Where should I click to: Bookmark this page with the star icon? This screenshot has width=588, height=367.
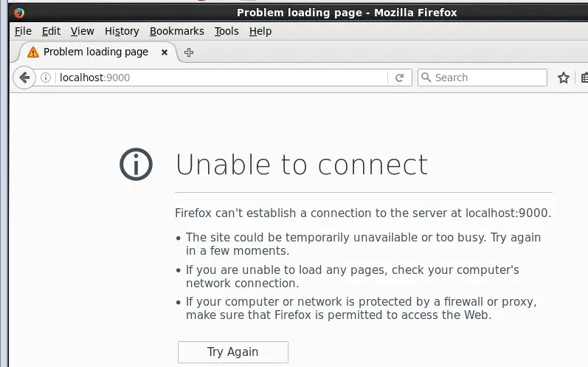[x=564, y=78]
